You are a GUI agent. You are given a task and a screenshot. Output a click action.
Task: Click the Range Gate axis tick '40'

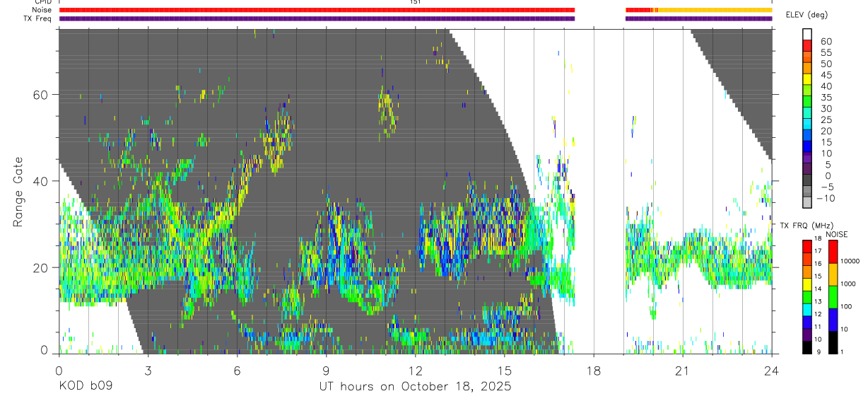coord(41,181)
